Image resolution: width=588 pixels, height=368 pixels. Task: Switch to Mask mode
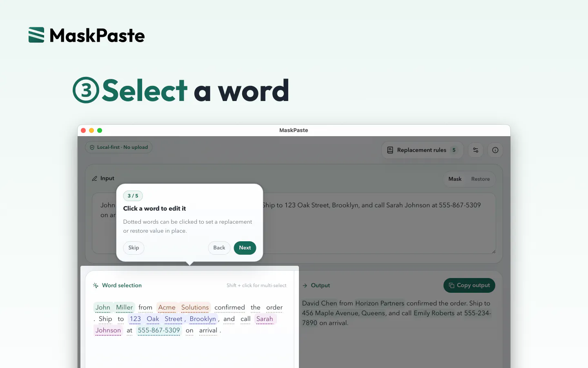[x=455, y=179]
